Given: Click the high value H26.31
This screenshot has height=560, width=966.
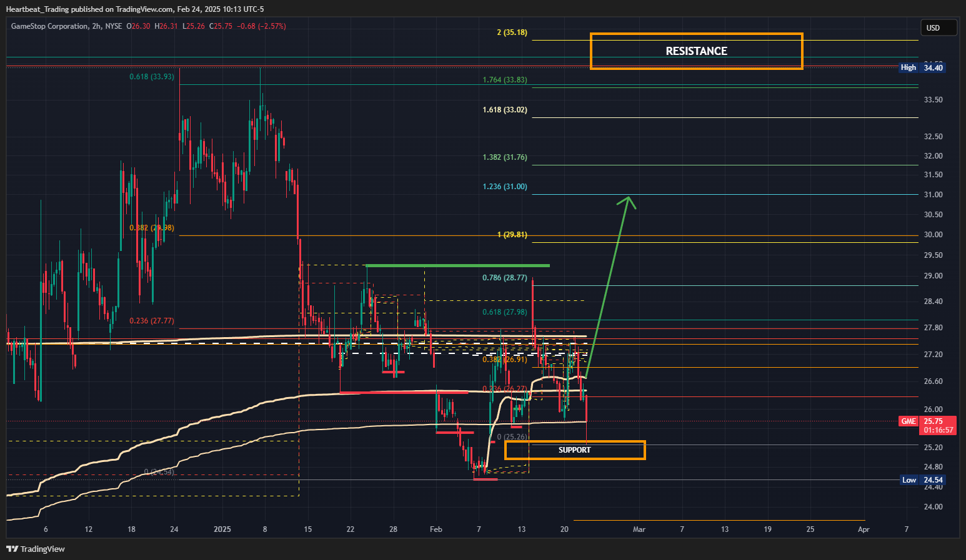Looking at the screenshot, I should click(x=167, y=26).
